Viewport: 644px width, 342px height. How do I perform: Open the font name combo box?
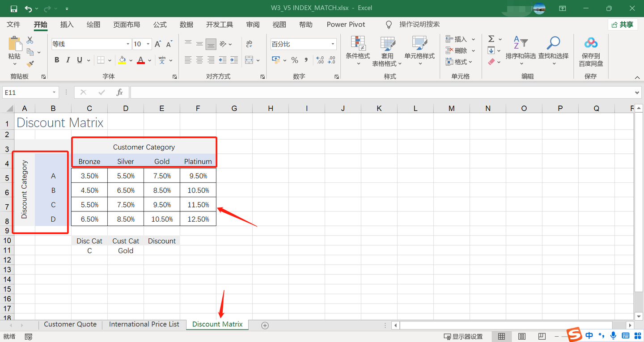point(91,44)
